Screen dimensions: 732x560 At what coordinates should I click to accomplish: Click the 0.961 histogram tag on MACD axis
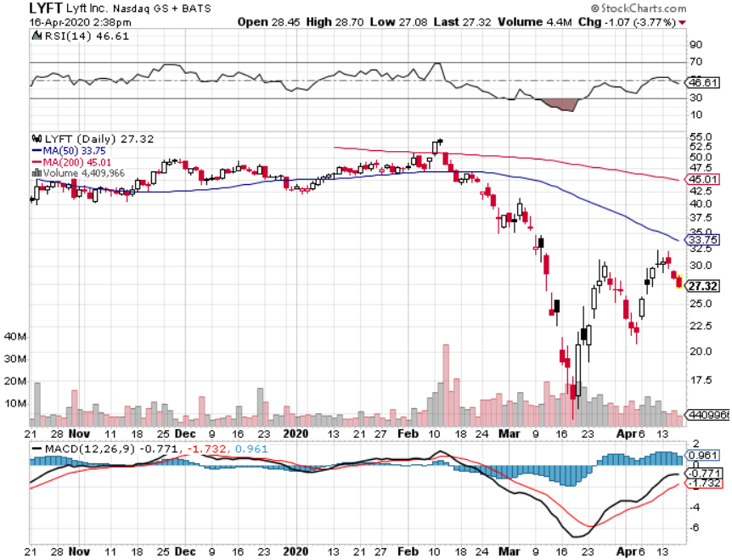click(702, 455)
